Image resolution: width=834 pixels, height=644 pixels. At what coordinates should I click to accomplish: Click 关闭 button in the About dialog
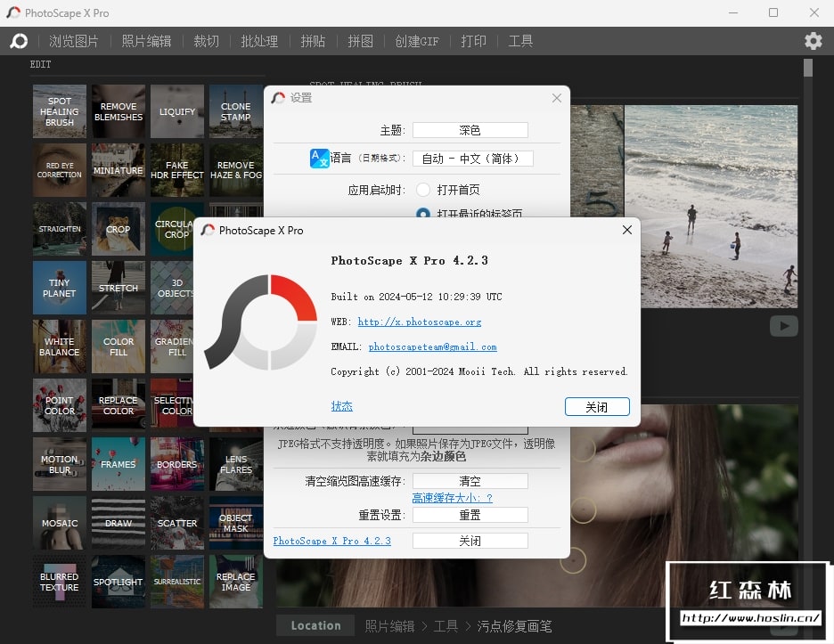point(597,407)
